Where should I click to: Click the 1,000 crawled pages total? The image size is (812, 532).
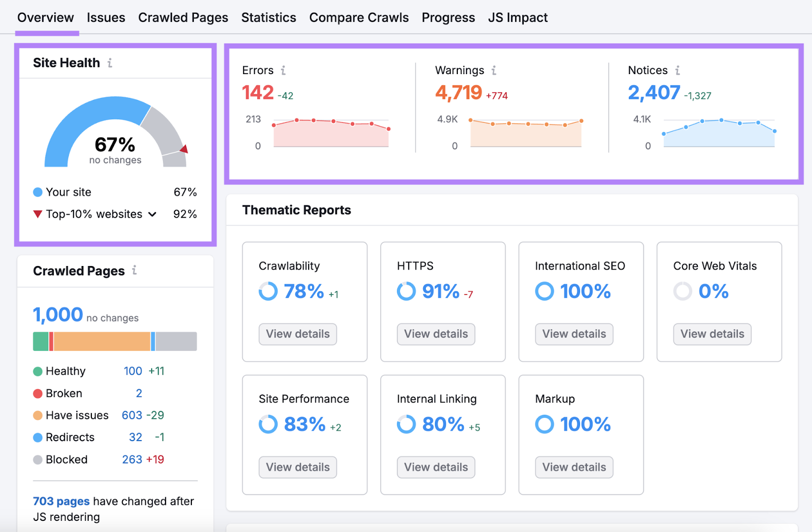(x=58, y=315)
